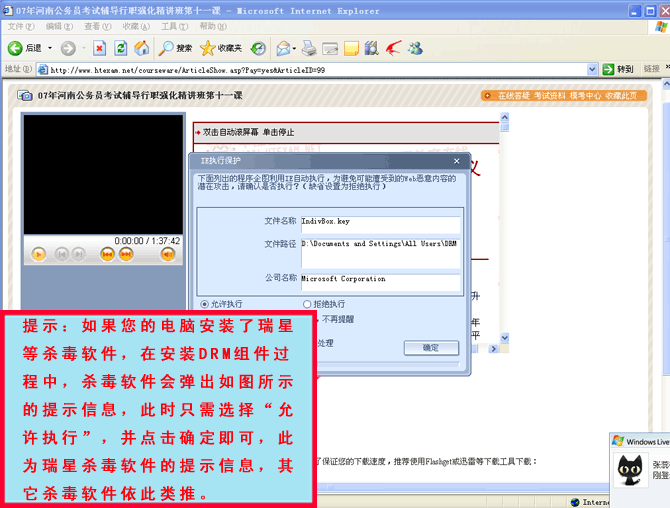Image resolution: width=670 pixels, height=508 pixels.
Task: Click the yellow note Discuss toolbar icon
Action: click(x=351, y=48)
